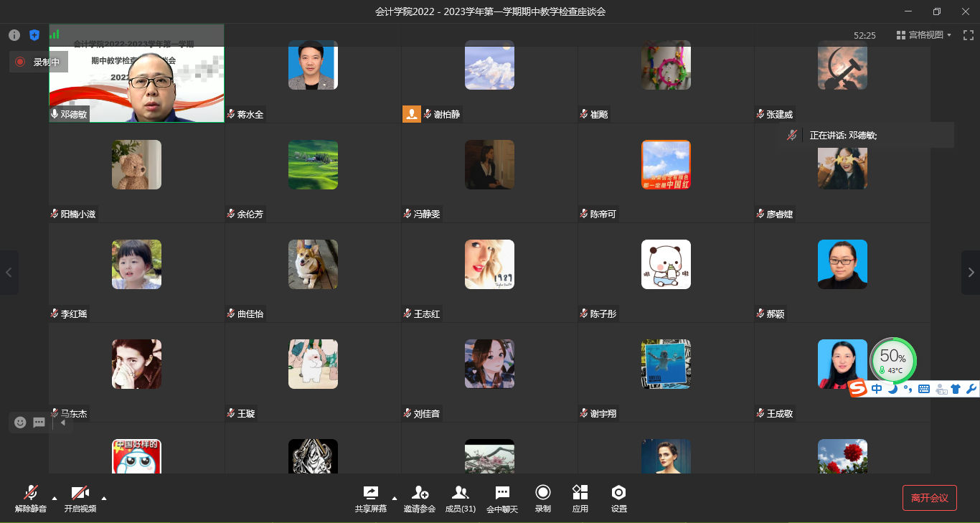This screenshot has height=523, width=980.
Task: Click the blue security shield icon
Action: 34,35
